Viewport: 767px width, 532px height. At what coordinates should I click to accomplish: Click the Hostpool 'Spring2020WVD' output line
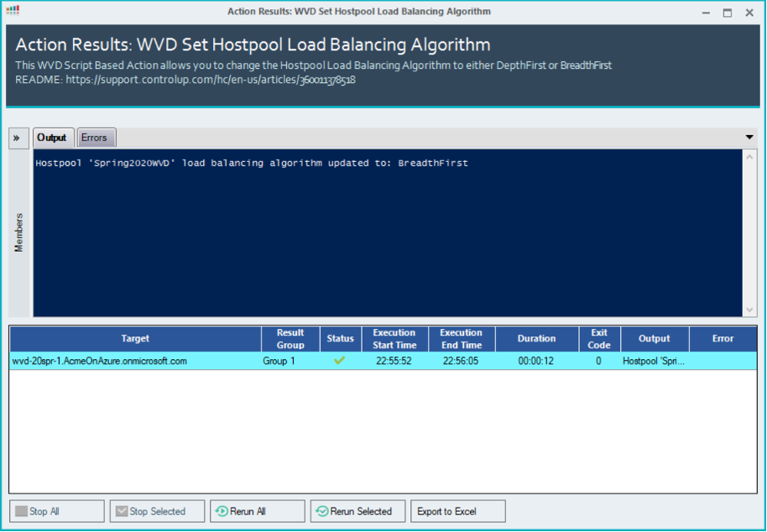pos(252,164)
